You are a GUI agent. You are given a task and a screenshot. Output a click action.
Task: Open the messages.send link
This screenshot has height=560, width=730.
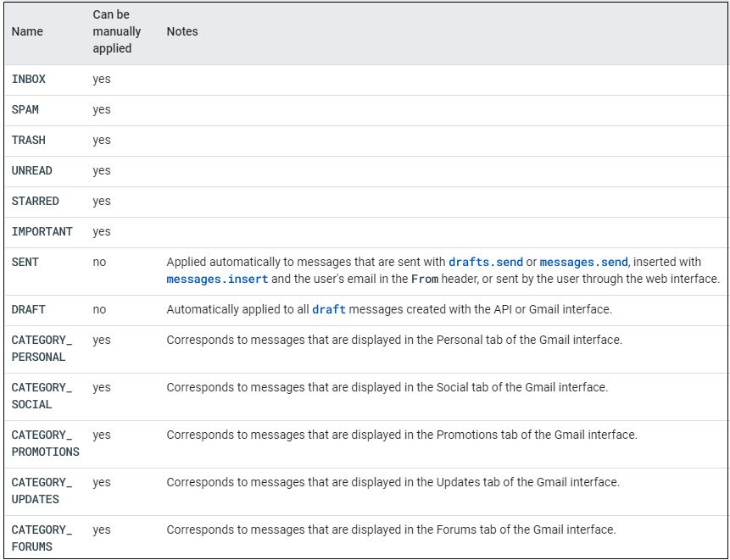pyautogui.click(x=584, y=262)
